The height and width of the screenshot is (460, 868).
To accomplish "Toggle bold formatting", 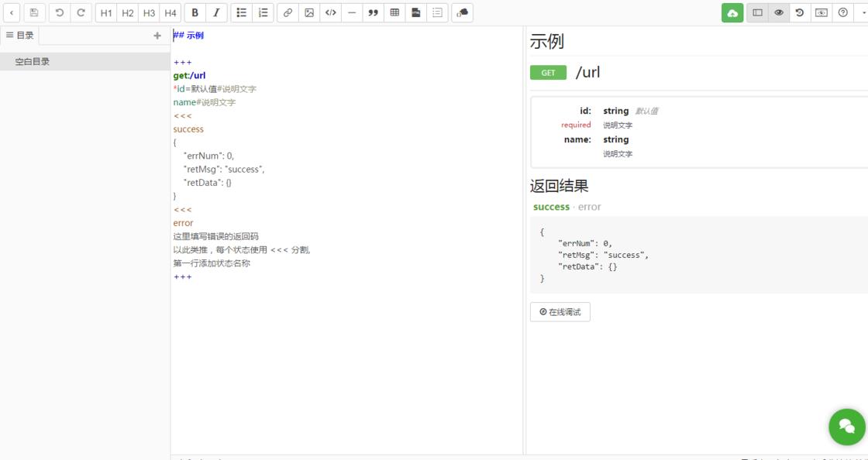I will click(x=195, y=12).
